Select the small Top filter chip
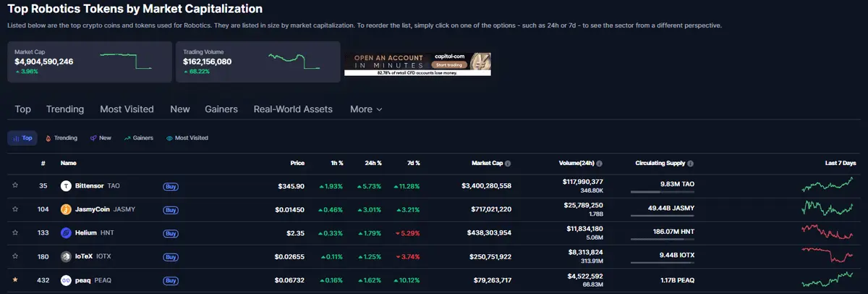Image resolution: width=868 pixels, height=294 pixels. 22,138
